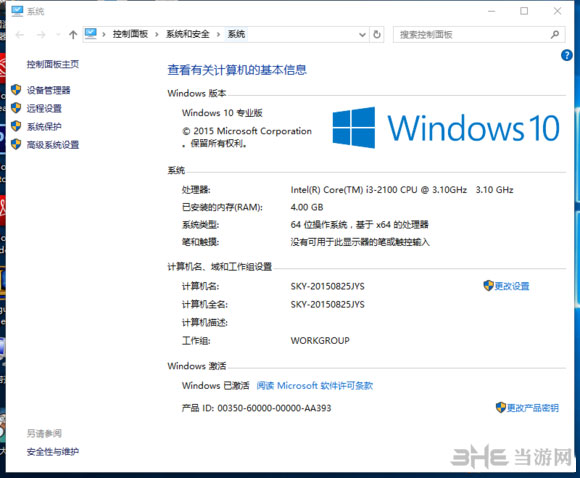Open 系统保护 link
Image resolution: width=580 pixels, height=478 pixels.
pos(44,127)
